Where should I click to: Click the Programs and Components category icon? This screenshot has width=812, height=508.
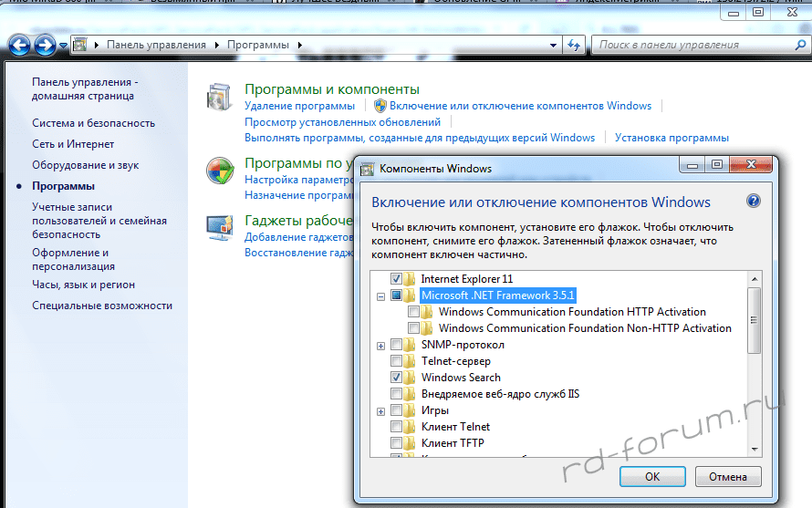coord(220,98)
